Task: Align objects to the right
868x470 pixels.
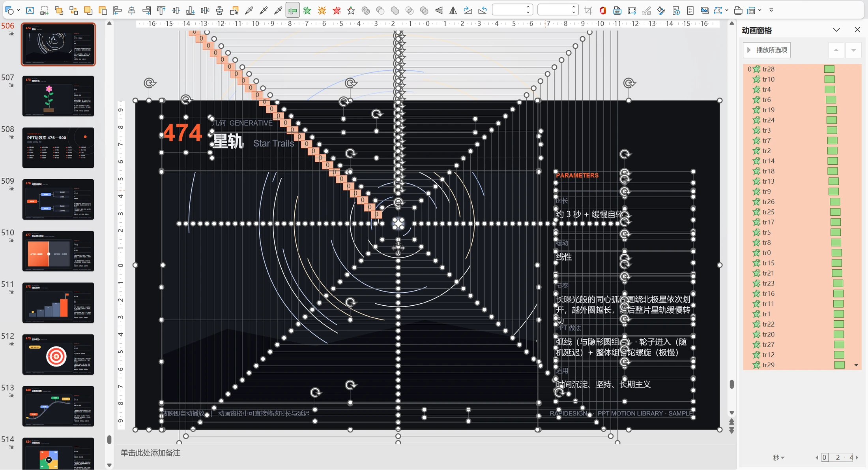Action: [146, 10]
